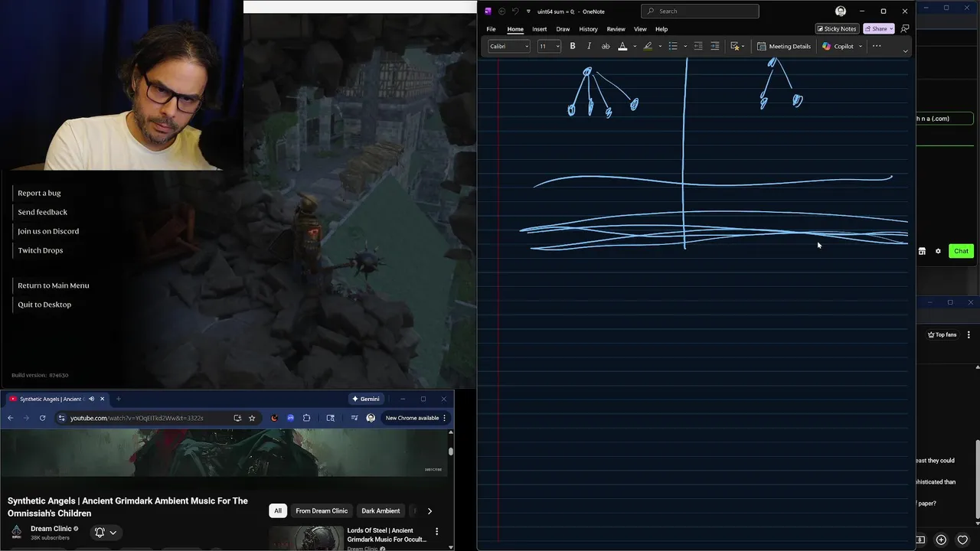
Task: Apply strikethrough formatting in OneNote
Action: point(606,46)
